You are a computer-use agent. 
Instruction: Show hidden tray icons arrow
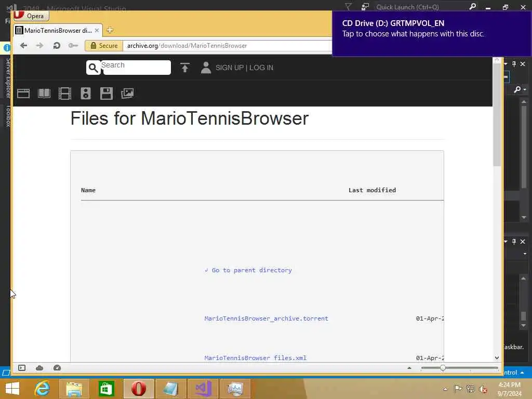click(445, 389)
